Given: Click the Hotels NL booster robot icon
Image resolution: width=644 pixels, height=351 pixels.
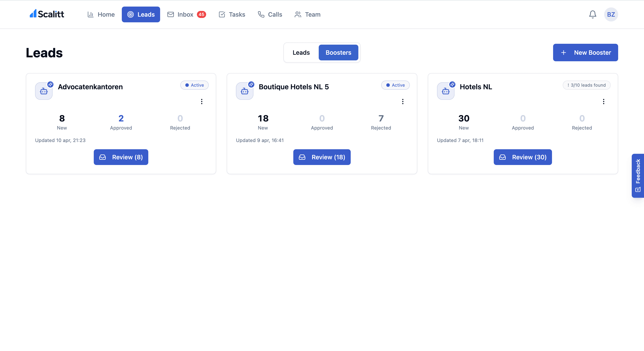Looking at the screenshot, I should coord(446,91).
